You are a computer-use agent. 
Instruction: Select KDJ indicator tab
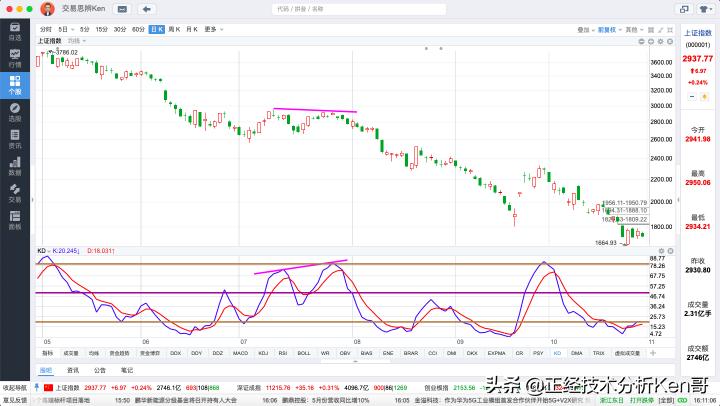click(263, 353)
